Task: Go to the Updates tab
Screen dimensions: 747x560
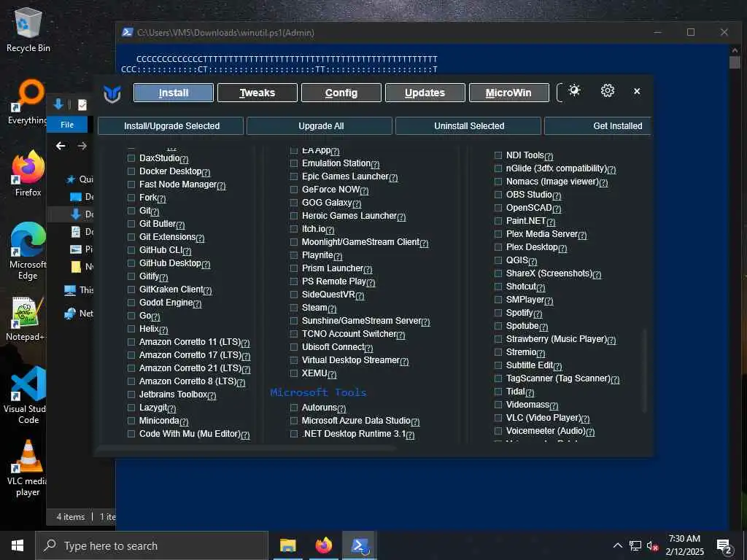Action: click(x=425, y=93)
